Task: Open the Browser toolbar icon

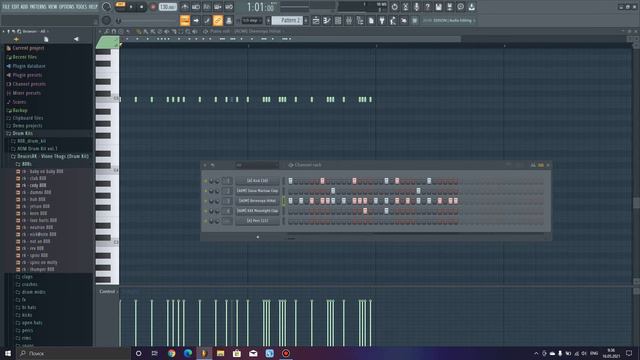Action: pyautogui.click(x=360, y=20)
